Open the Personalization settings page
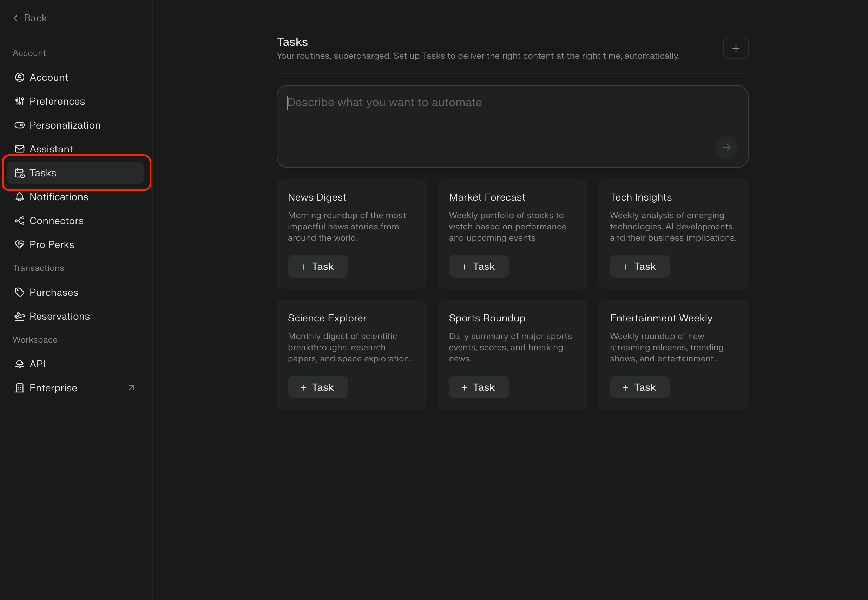Image resolution: width=868 pixels, height=600 pixels. (65, 125)
